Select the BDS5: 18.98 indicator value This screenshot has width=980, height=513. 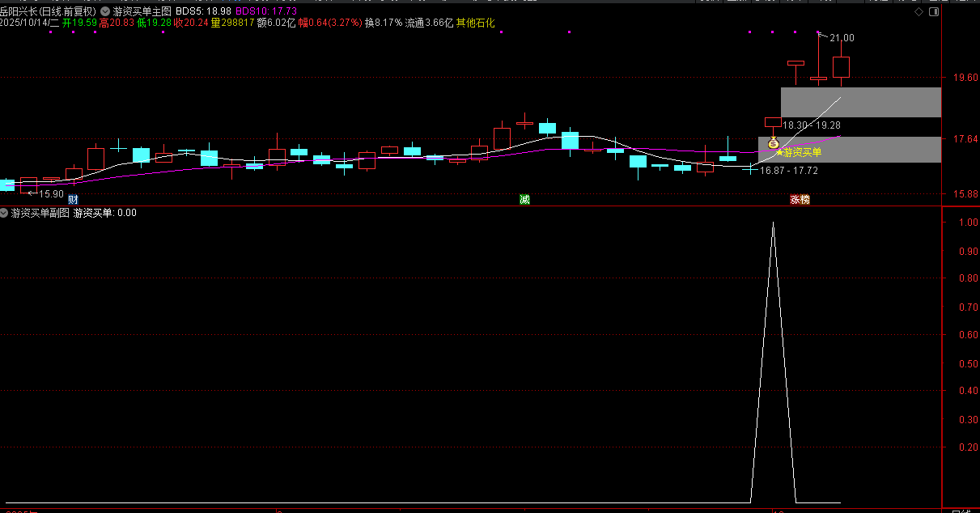[x=203, y=12]
